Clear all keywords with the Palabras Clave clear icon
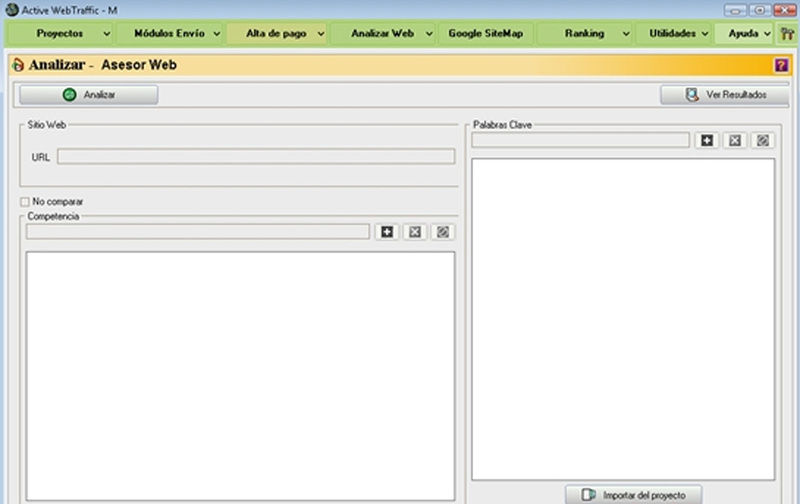This screenshot has height=504, width=800. (763, 140)
